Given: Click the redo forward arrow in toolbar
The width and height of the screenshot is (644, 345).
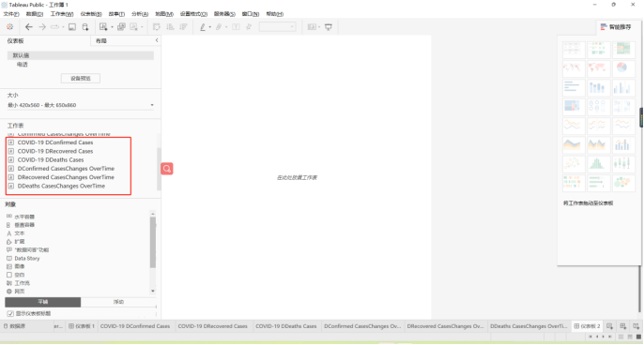Looking at the screenshot, I should coord(42,27).
